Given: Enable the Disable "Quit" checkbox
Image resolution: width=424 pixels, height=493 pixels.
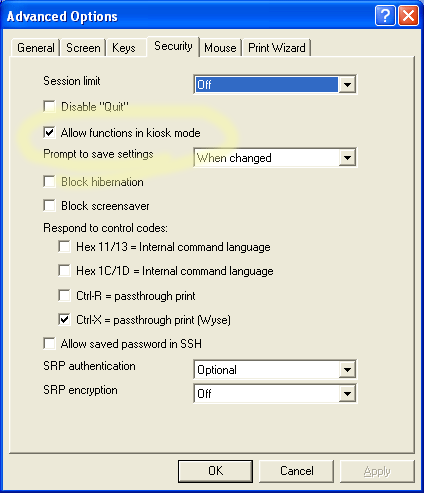Looking at the screenshot, I should click(49, 107).
